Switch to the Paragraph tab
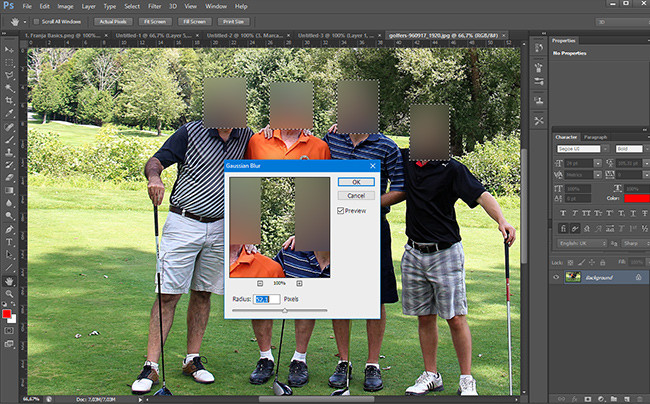This screenshot has width=650, height=404. 595,136
